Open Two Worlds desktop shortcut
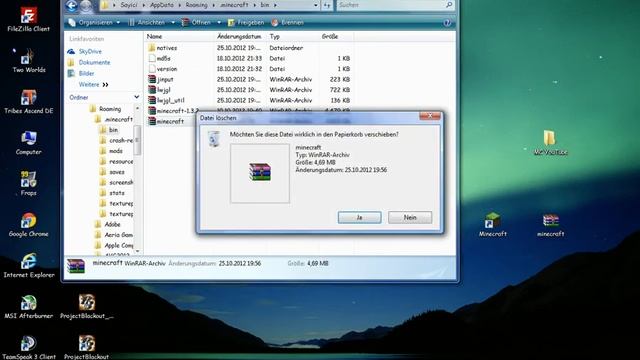640x360 pixels. pos(29,60)
